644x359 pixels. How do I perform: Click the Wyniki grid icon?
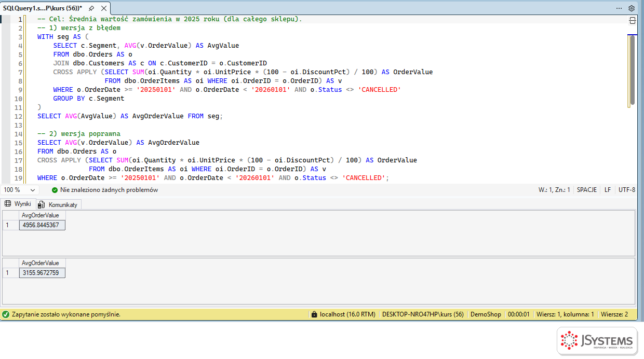[8, 204]
